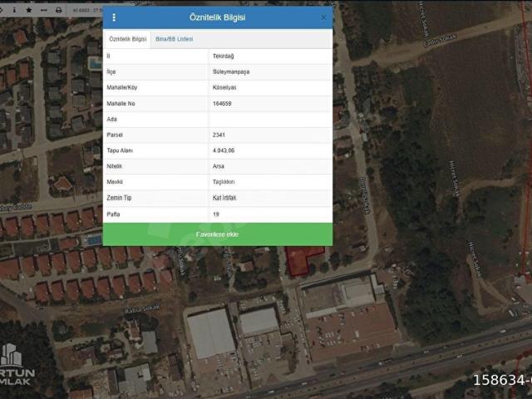532x399 pixels.
Task: Click the Nitelik value Arsa
Action: pyautogui.click(x=218, y=166)
